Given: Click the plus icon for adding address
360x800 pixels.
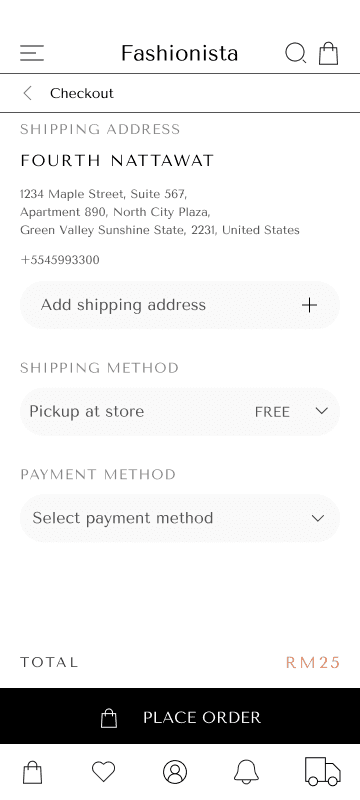Looking at the screenshot, I should pos(310,305).
